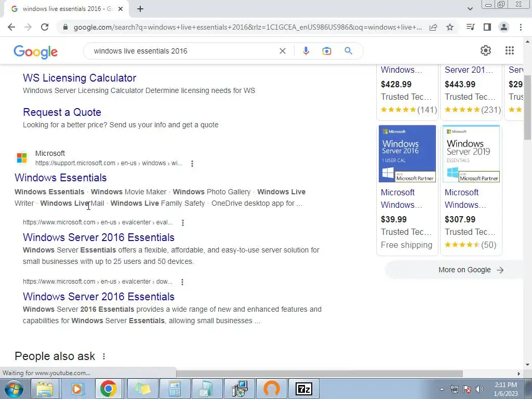Click the vertical page scrollbar thumb

pyautogui.click(x=528, y=107)
